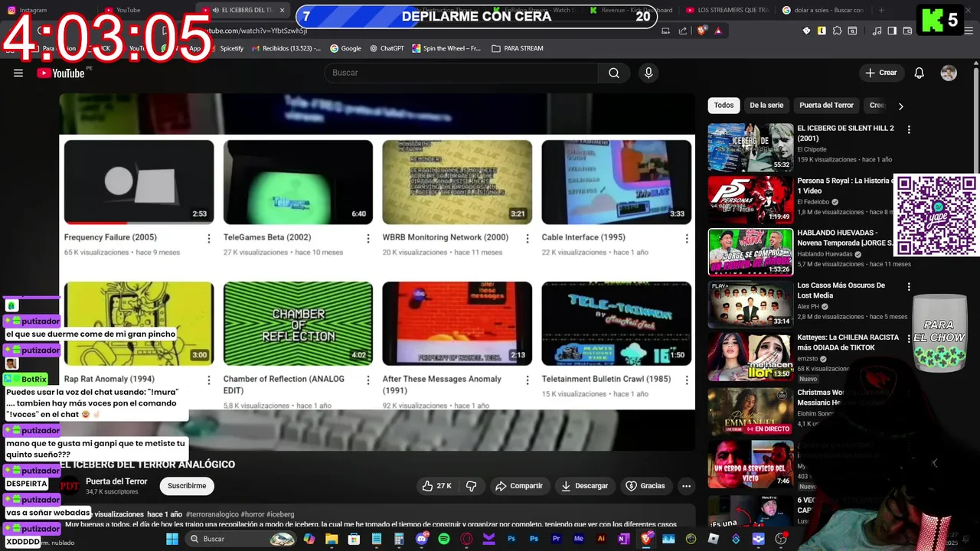The image size is (980, 551).
Task: Open Recibidos (13.523) mail bookmark
Action: (x=286, y=48)
